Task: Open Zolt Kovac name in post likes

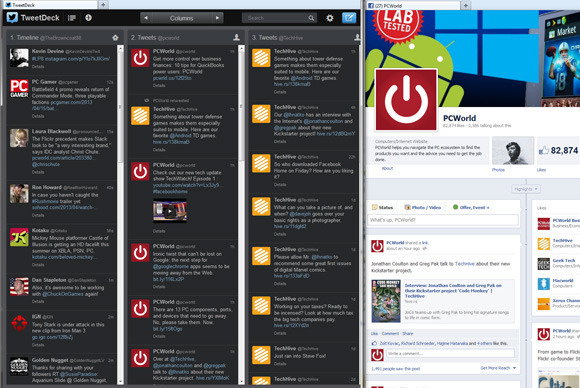Action: click(390, 344)
